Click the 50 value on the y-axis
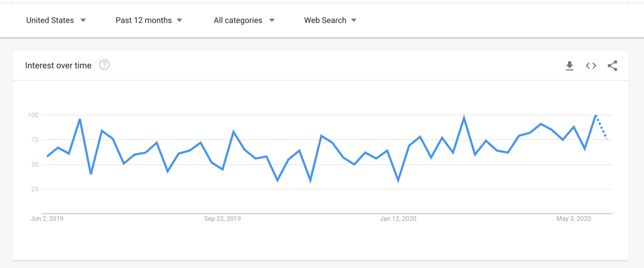The height and width of the screenshot is (268, 644). pyautogui.click(x=35, y=164)
